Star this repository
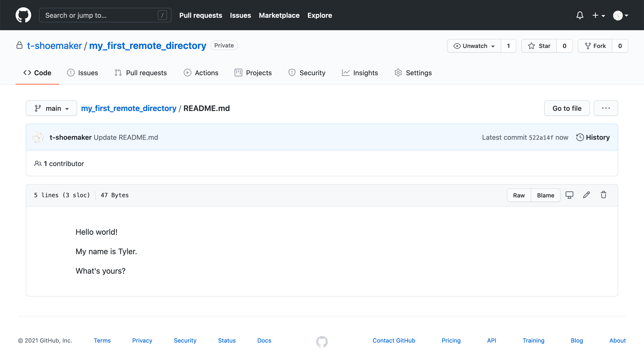This screenshot has height=354, width=644. coord(539,46)
